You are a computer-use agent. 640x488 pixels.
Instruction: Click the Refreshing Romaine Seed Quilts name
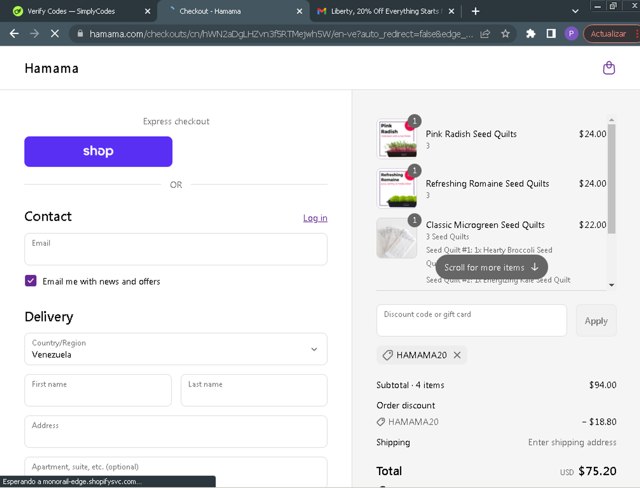click(487, 184)
